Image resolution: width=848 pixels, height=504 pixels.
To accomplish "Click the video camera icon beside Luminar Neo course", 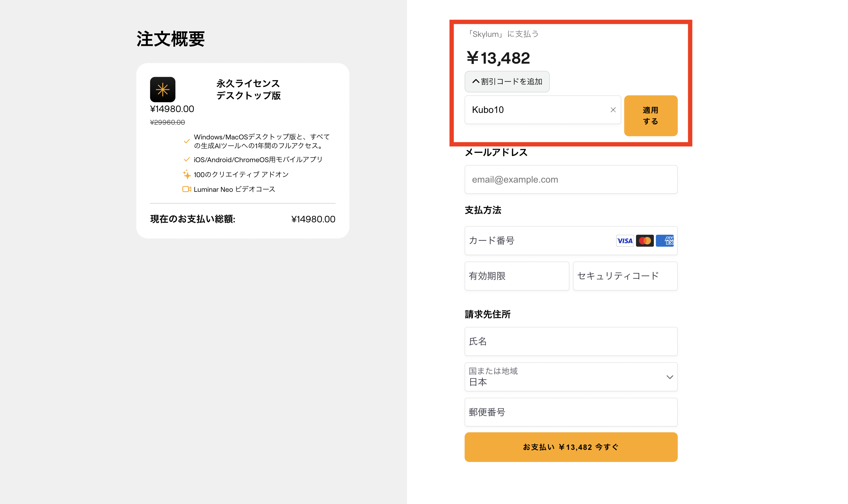I will (186, 189).
